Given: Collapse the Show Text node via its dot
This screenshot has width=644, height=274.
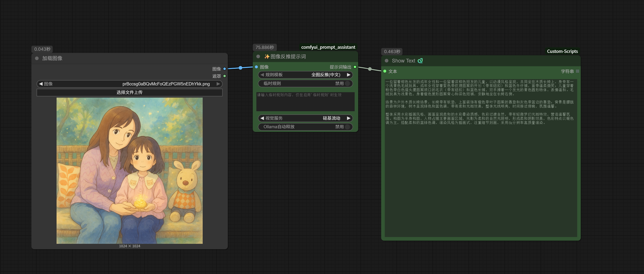Looking at the screenshot, I should 387,61.
